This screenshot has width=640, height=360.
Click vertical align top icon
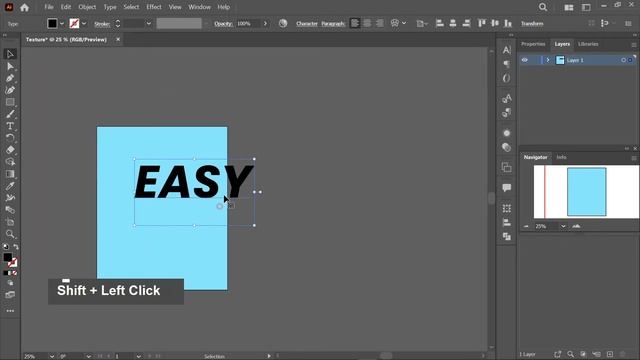[482, 23]
